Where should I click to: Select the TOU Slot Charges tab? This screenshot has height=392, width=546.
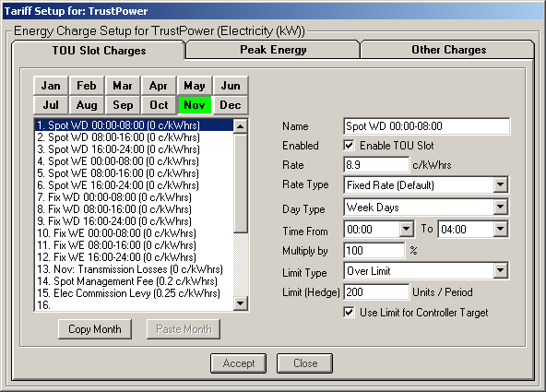(x=99, y=51)
